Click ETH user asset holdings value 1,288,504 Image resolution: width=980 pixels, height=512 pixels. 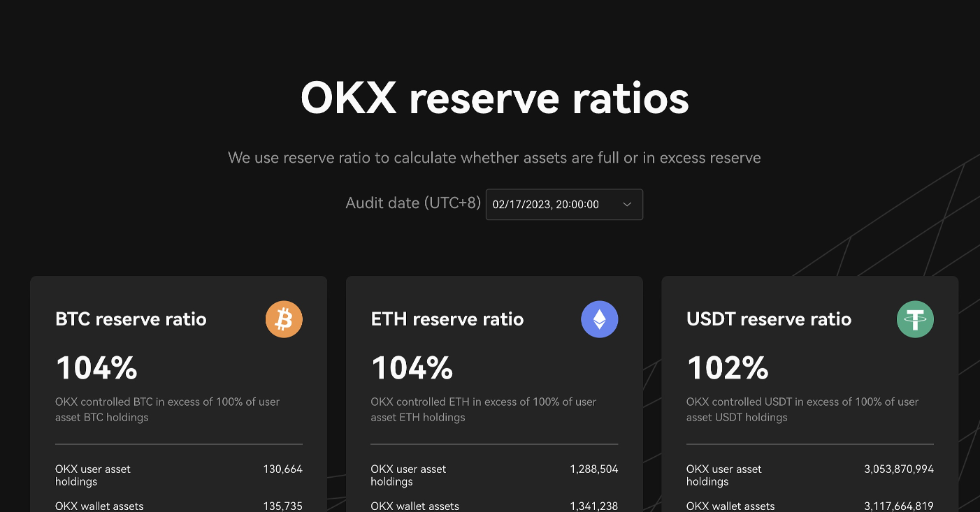click(593, 469)
